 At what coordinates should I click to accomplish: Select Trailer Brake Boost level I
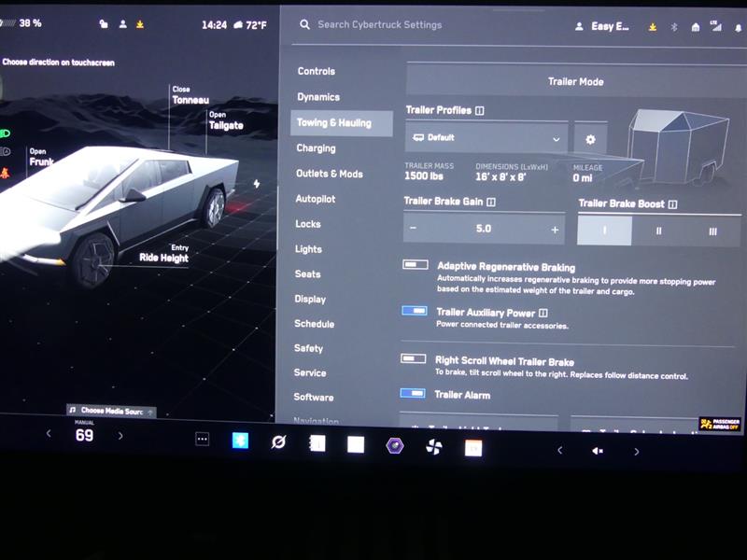pyautogui.click(x=604, y=231)
